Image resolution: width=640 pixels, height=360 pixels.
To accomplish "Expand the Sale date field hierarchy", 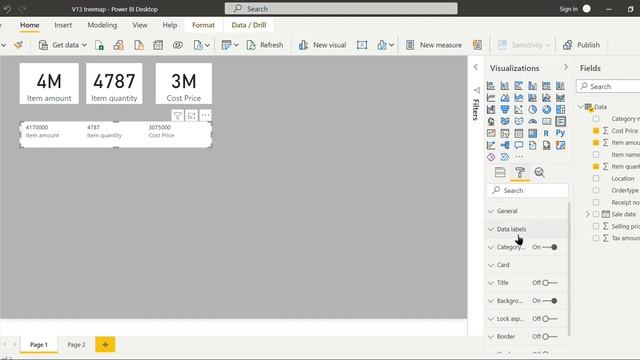I will point(588,214).
